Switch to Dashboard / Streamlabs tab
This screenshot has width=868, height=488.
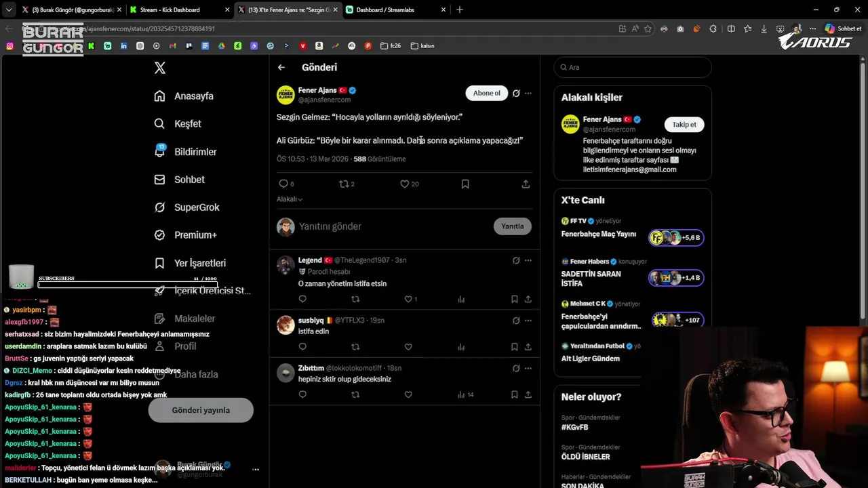pyautogui.click(x=395, y=9)
